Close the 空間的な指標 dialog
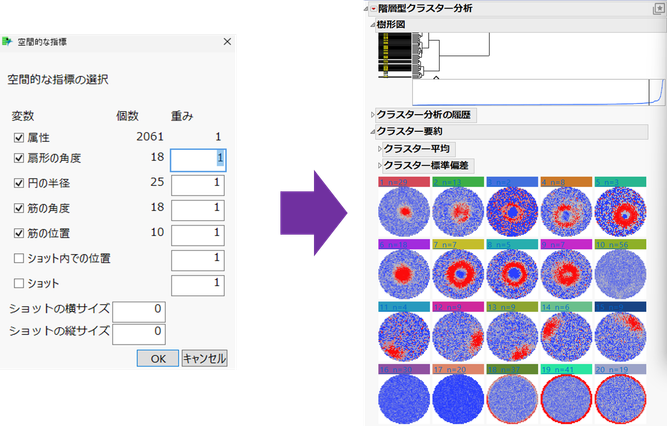667x426 pixels. [227, 41]
